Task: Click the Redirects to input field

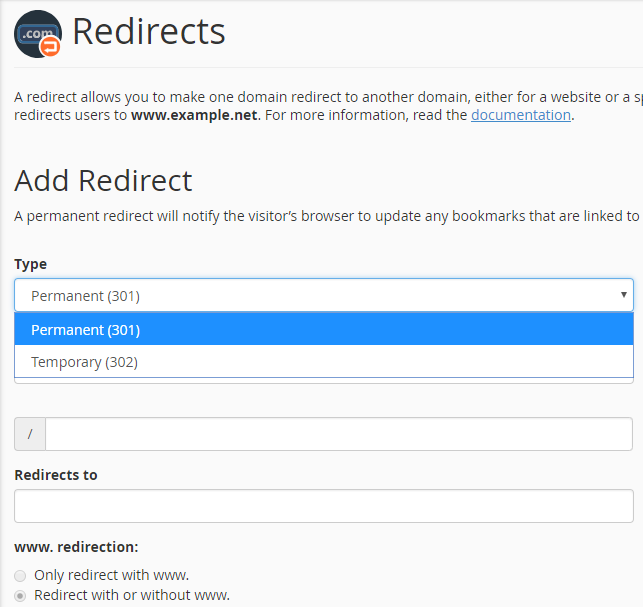Action: pyautogui.click(x=324, y=506)
